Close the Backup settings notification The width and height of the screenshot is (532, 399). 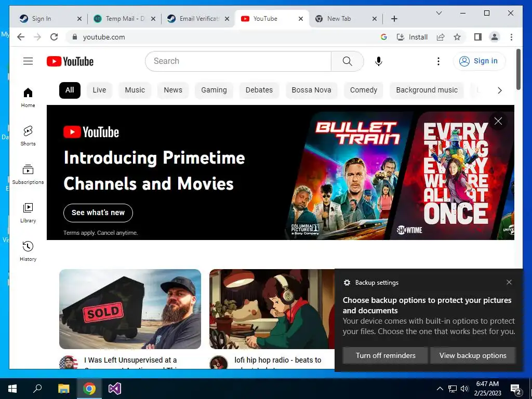509,282
